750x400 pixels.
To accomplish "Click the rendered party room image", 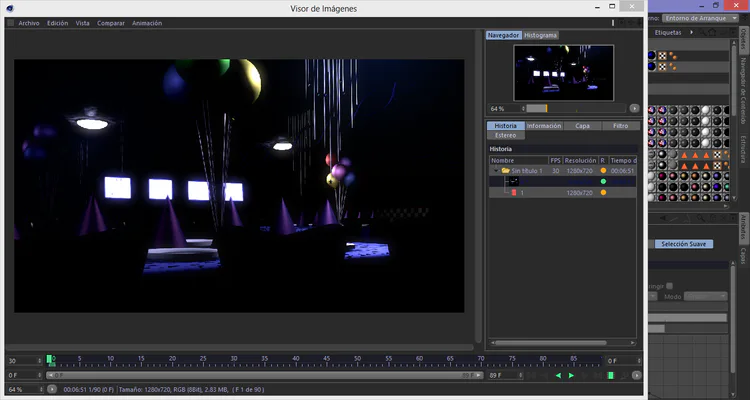I will coord(239,186).
